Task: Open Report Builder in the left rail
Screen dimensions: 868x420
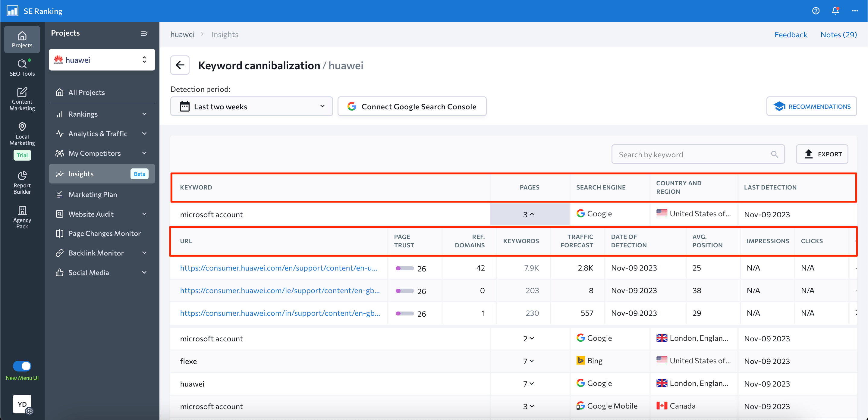Action: click(22, 182)
